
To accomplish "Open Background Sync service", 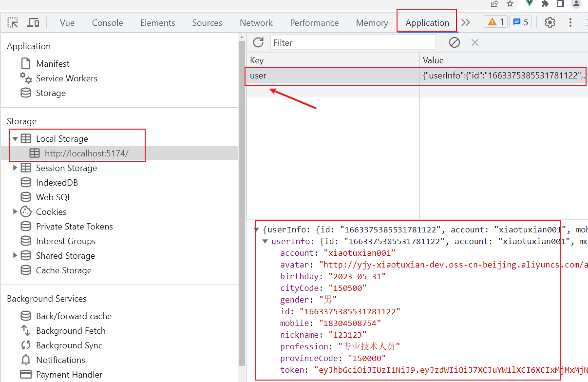I will (69, 345).
